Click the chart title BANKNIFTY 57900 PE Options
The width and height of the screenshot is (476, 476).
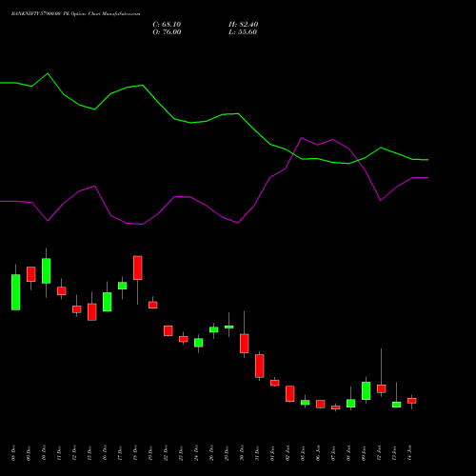pos(75,14)
